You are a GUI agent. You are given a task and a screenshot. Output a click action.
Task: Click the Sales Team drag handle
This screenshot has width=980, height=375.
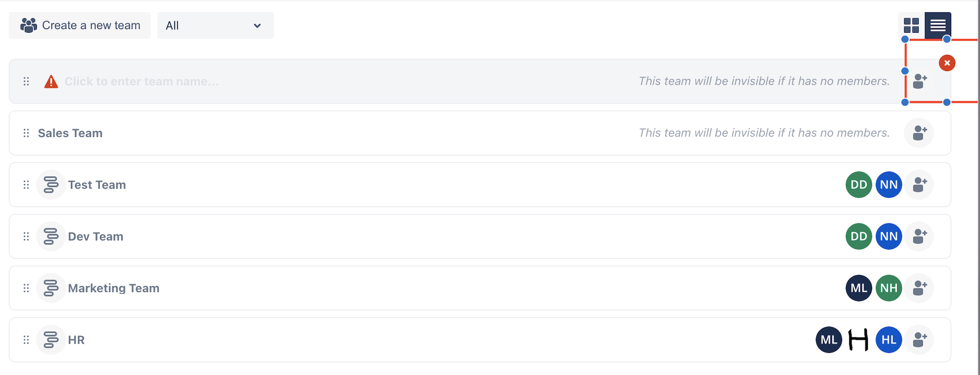click(26, 133)
